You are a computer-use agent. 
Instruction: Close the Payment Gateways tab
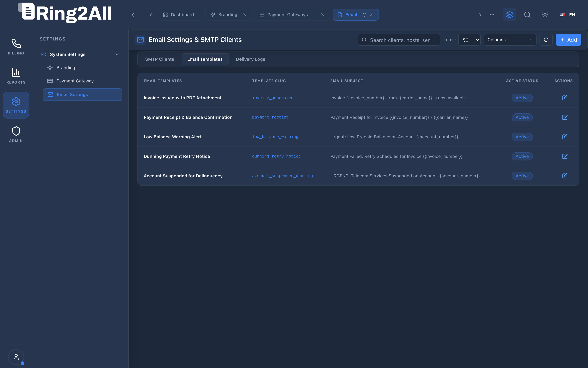(x=323, y=15)
